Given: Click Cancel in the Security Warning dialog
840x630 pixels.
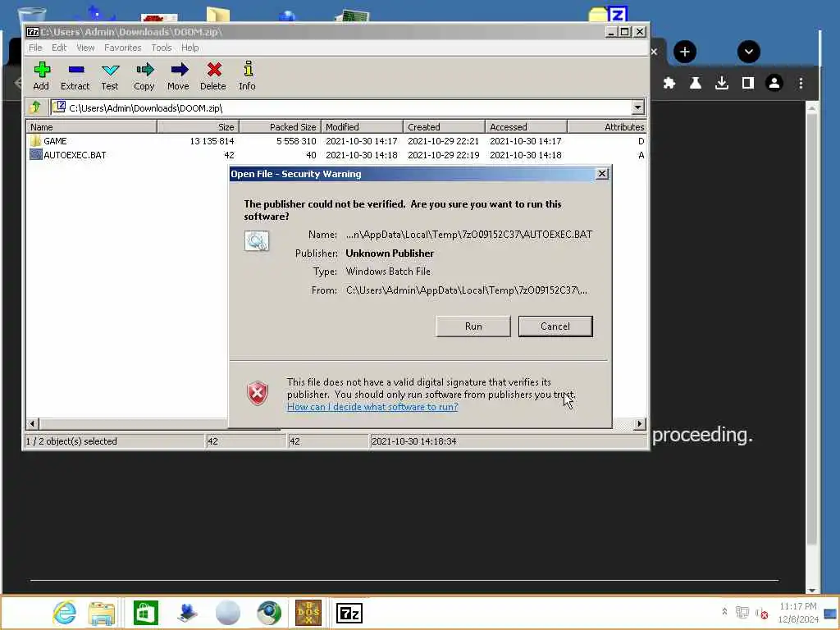Looking at the screenshot, I should (x=555, y=326).
